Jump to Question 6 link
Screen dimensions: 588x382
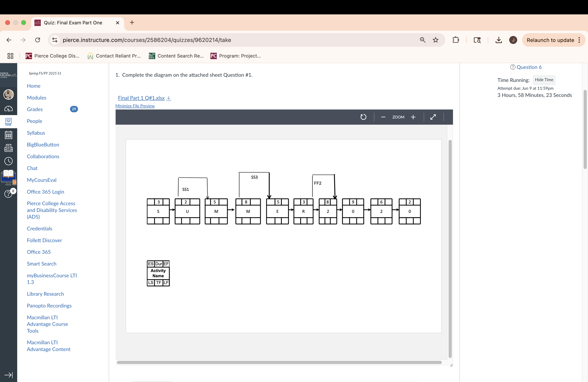pos(529,67)
